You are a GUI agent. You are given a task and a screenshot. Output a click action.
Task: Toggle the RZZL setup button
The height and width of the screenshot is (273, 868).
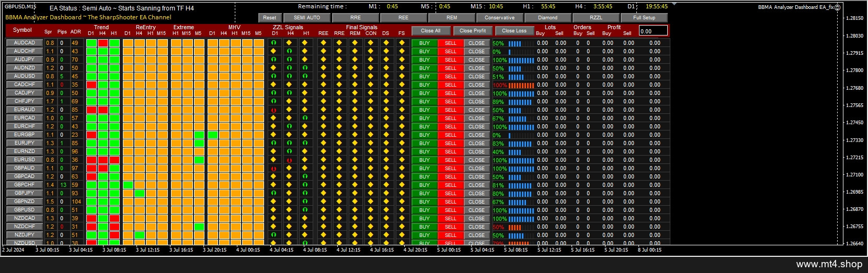click(x=596, y=17)
